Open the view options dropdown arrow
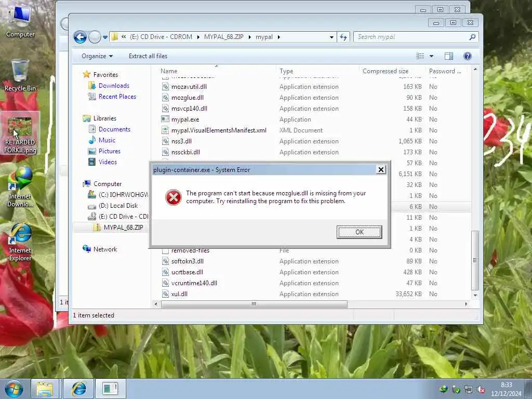 [x=431, y=56]
